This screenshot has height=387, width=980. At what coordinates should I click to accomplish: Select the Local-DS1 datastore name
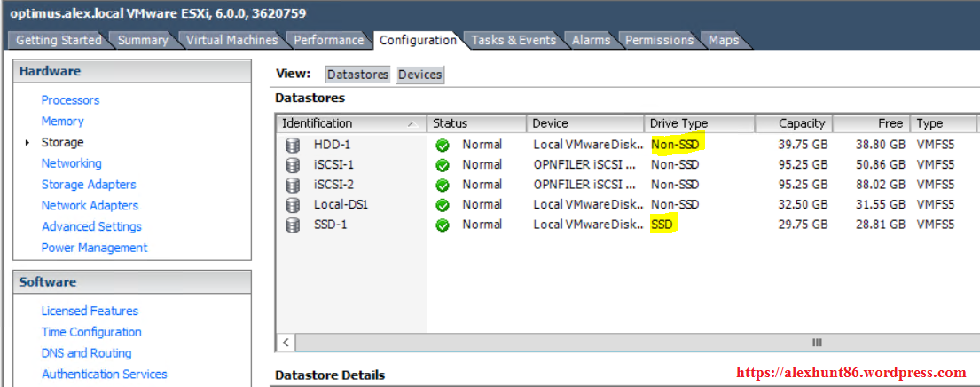point(340,205)
